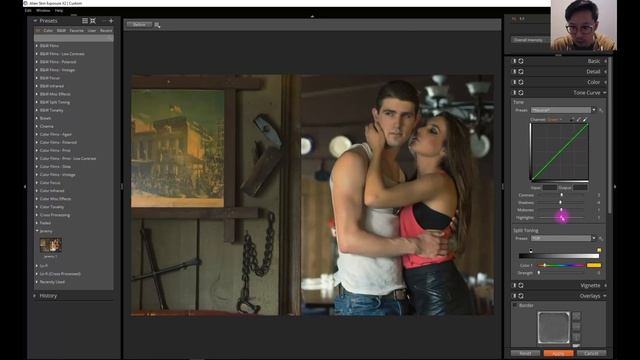The width and height of the screenshot is (640, 360).
Task: Select the Recent presets tab
Action: tap(106, 31)
